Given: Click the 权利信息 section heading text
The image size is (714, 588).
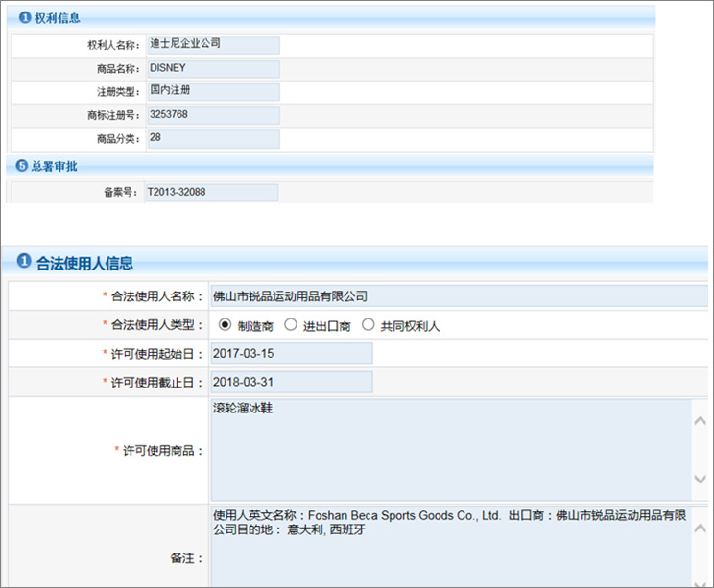Looking at the screenshot, I should [58, 18].
